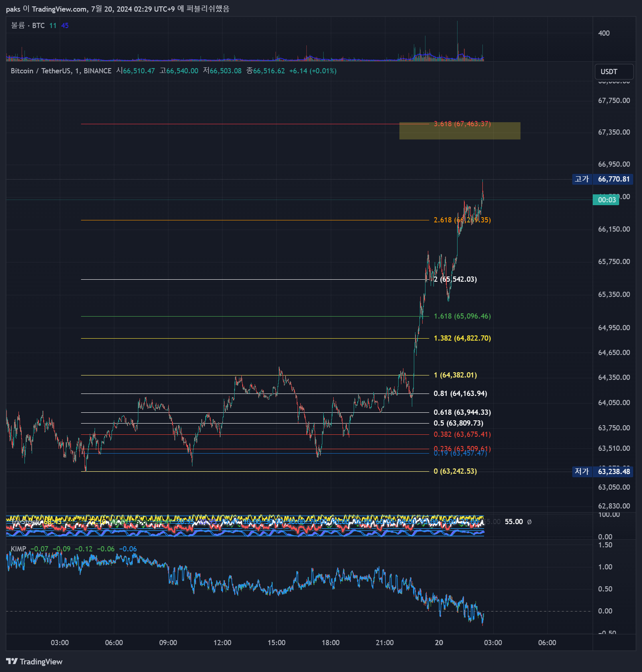Click the 64,950.00 price axis label
The width and height of the screenshot is (642, 672).
coord(614,328)
